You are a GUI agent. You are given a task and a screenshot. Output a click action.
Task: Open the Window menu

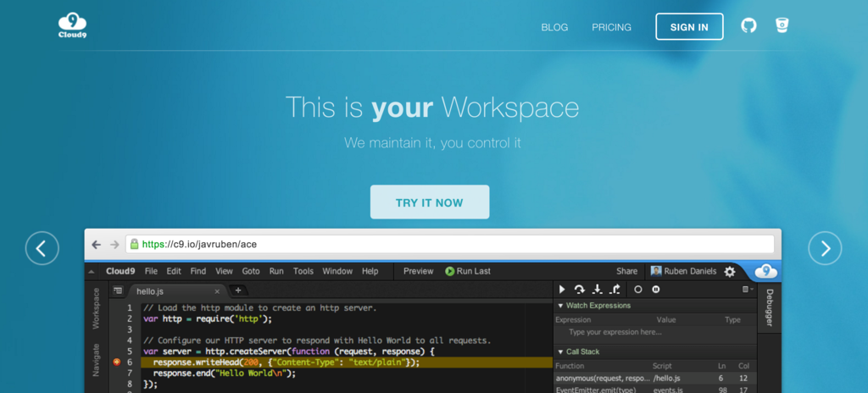tap(337, 271)
